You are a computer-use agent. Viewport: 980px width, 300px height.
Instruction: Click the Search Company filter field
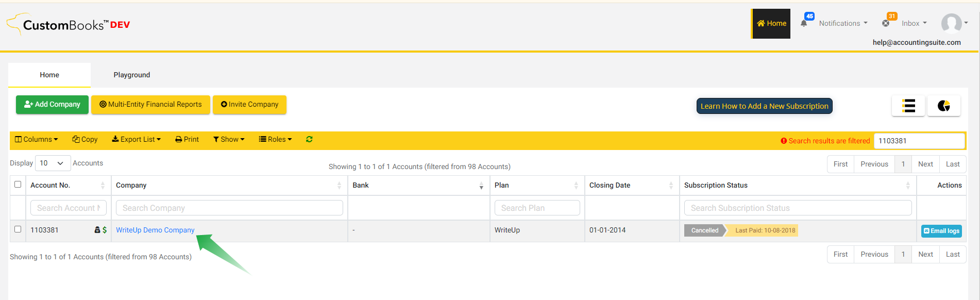pyautogui.click(x=229, y=208)
